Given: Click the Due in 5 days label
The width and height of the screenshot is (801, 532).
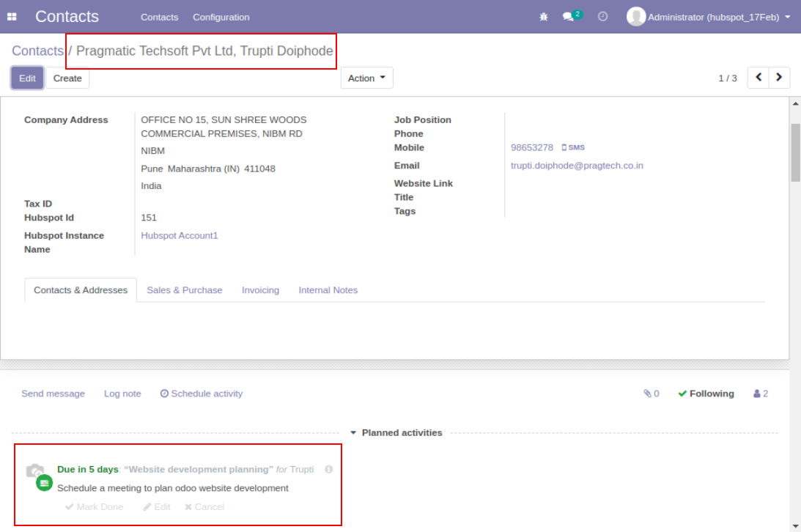Looking at the screenshot, I should click(x=88, y=469).
